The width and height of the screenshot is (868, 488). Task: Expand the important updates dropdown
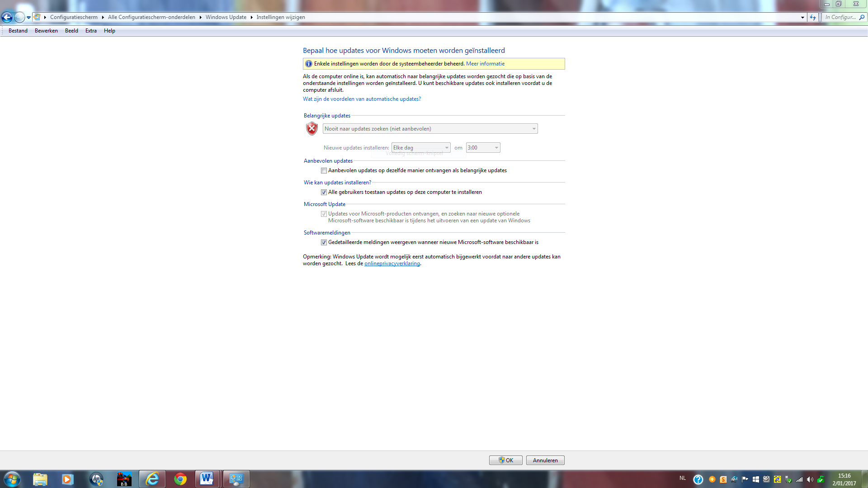click(x=430, y=129)
